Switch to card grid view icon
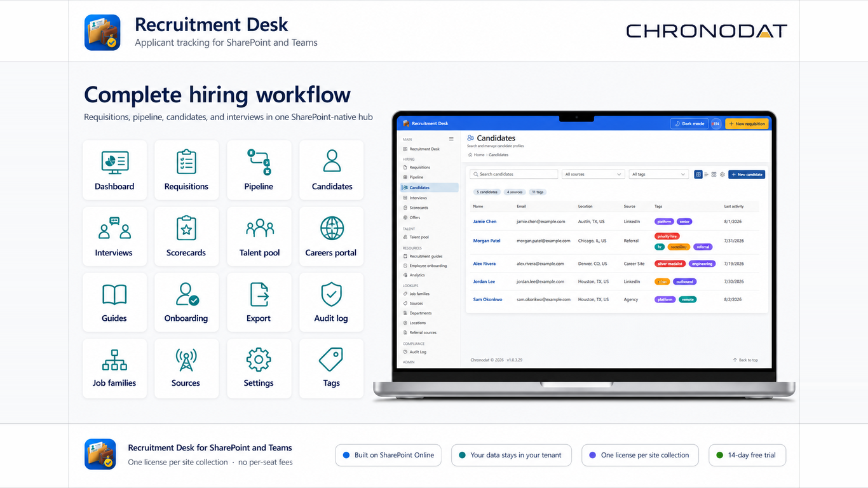The image size is (868, 488). [714, 174]
